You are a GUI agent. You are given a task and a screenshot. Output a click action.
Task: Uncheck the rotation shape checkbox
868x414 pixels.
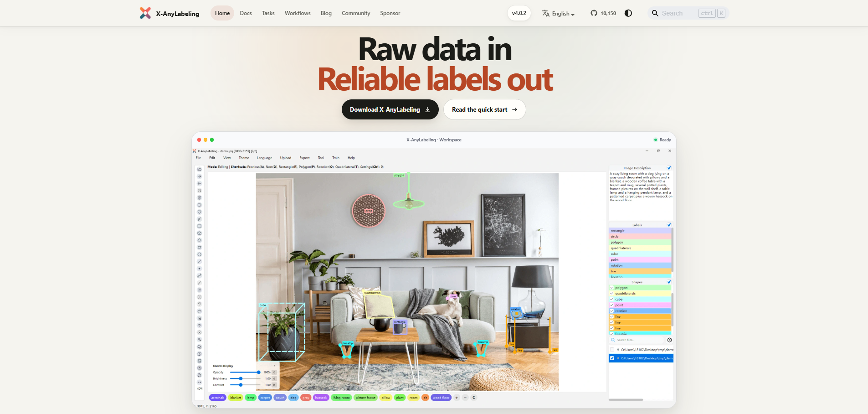pyautogui.click(x=611, y=311)
